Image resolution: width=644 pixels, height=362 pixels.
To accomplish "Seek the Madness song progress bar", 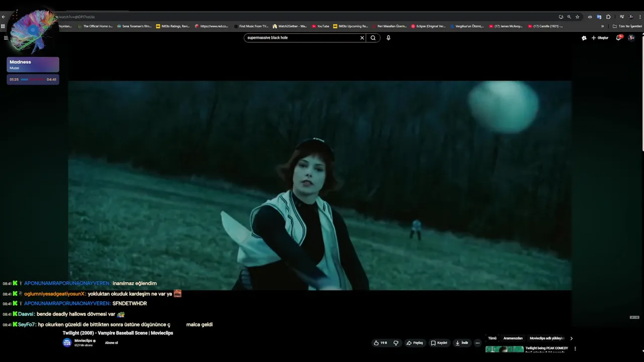I will tap(33, 79).
